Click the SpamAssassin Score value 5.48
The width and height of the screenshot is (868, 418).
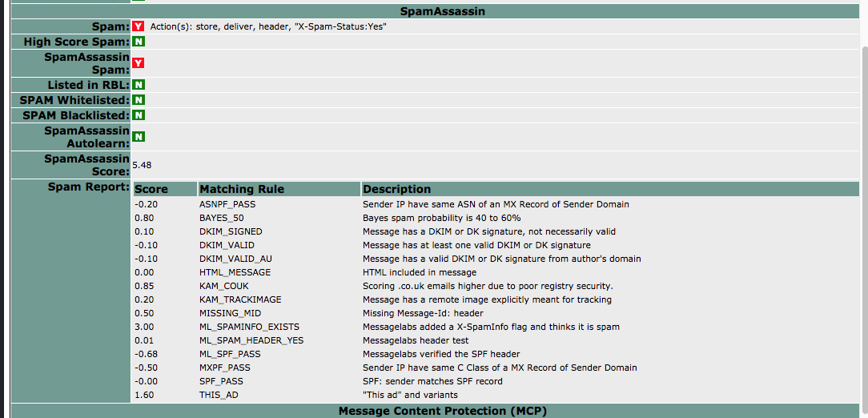pyautogui.click(x=142, y=165)
